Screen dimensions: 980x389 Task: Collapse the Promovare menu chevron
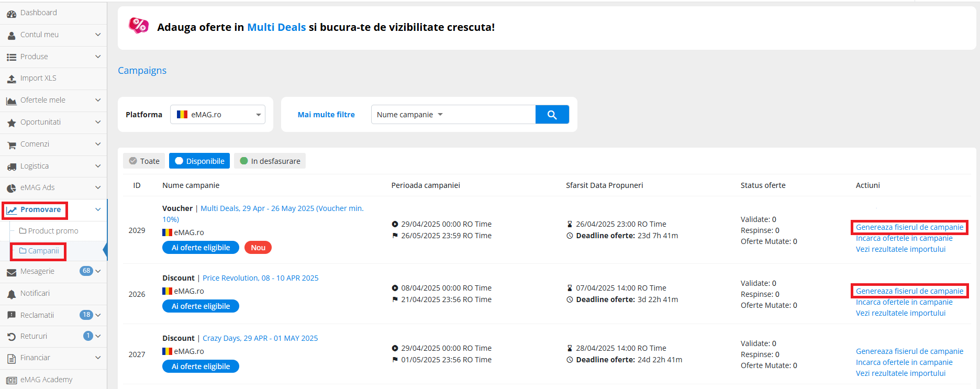tap(98, 209)
